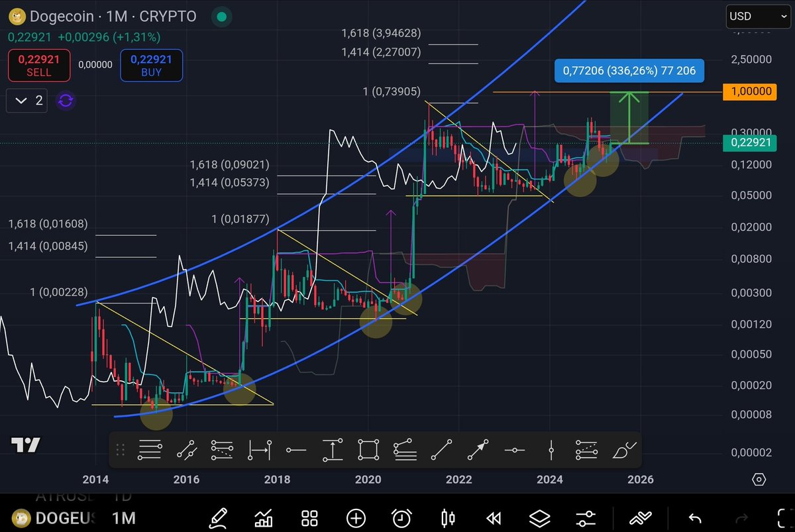Tap the plus add symbol icon
Viewport: 795px width, 532px height.
coord(356,518)
